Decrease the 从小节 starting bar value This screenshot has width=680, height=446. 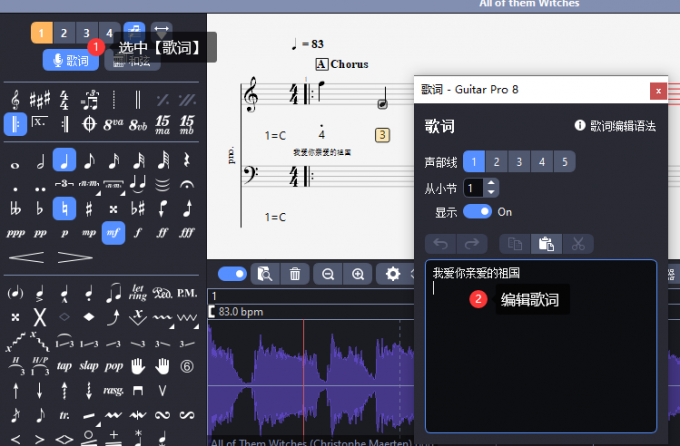491,192
